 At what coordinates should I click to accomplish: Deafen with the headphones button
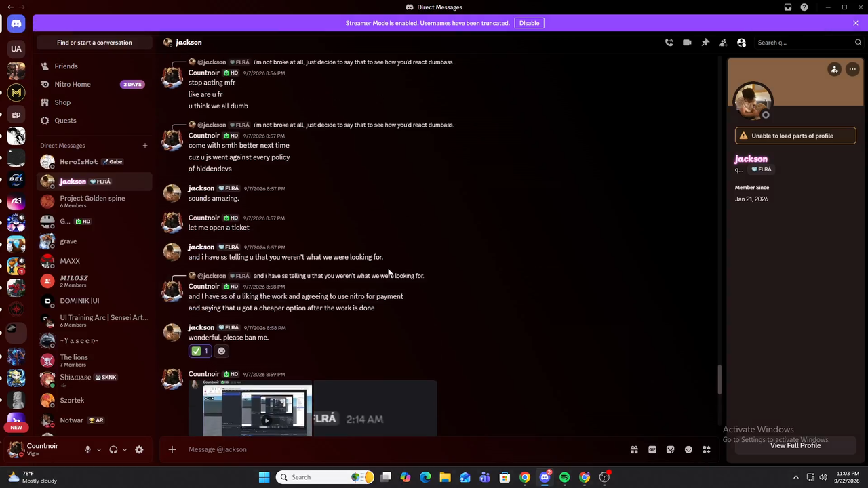[113, 449]
